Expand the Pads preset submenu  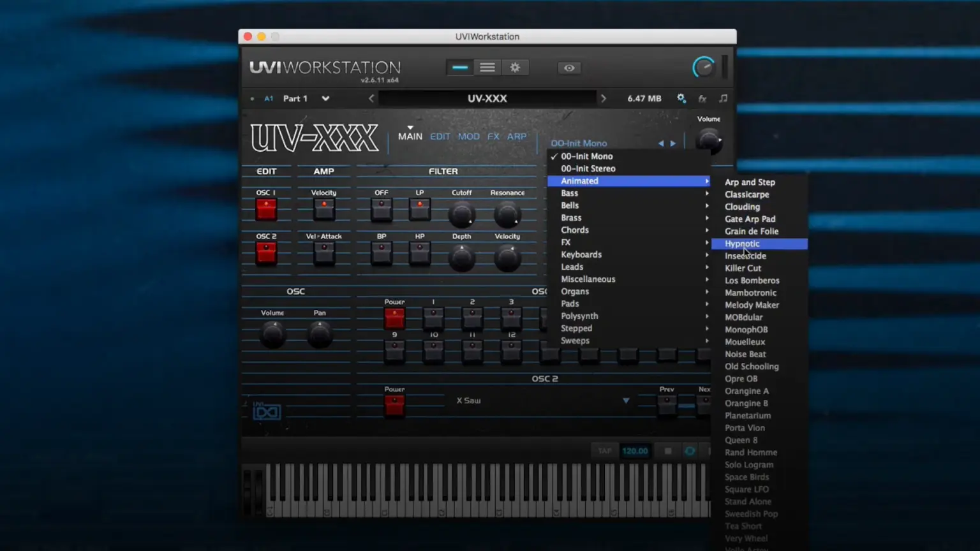(x=628, y=304)
